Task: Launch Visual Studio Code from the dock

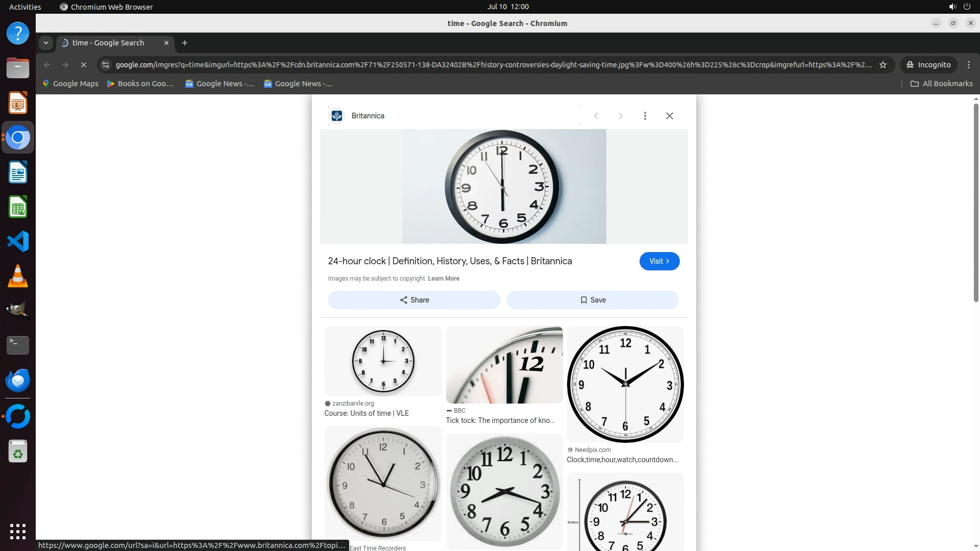Action: pos(18,241)
